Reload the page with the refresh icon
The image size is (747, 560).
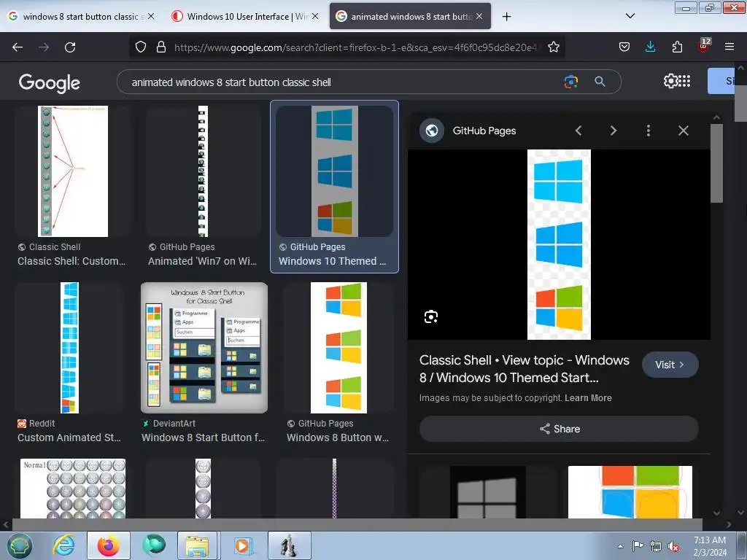click(x=70, y=47)
